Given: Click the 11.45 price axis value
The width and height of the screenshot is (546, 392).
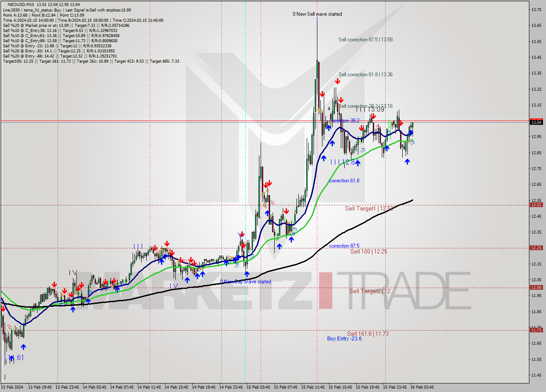Looking at the screenshot, I should 536,375.
